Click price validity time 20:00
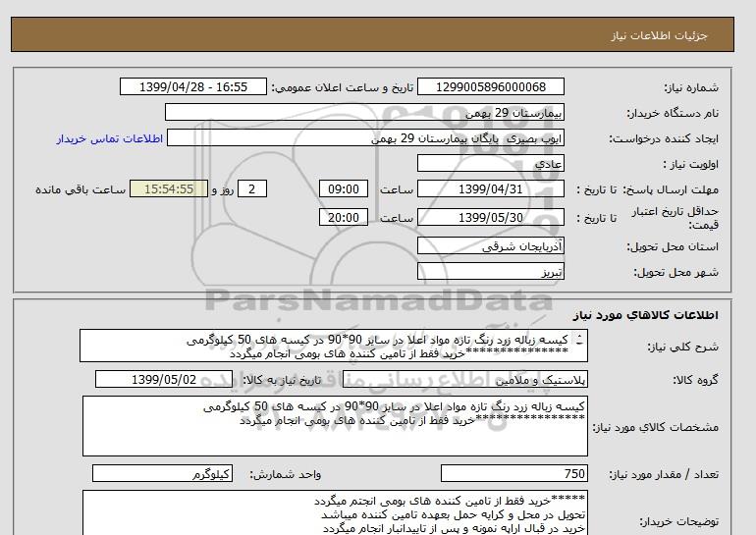 344,217
